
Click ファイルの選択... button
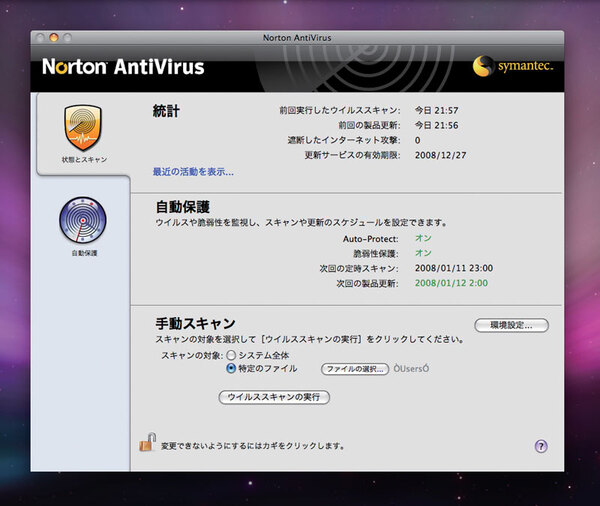point(355,369)
